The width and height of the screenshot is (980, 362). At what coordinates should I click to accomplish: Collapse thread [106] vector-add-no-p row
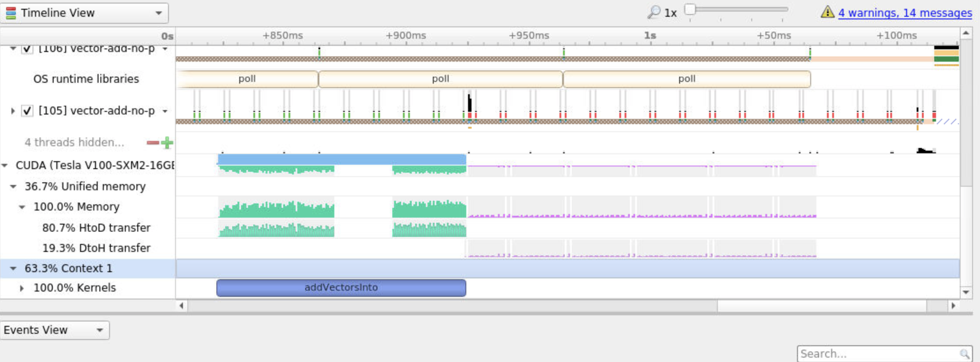pos(13,48)
